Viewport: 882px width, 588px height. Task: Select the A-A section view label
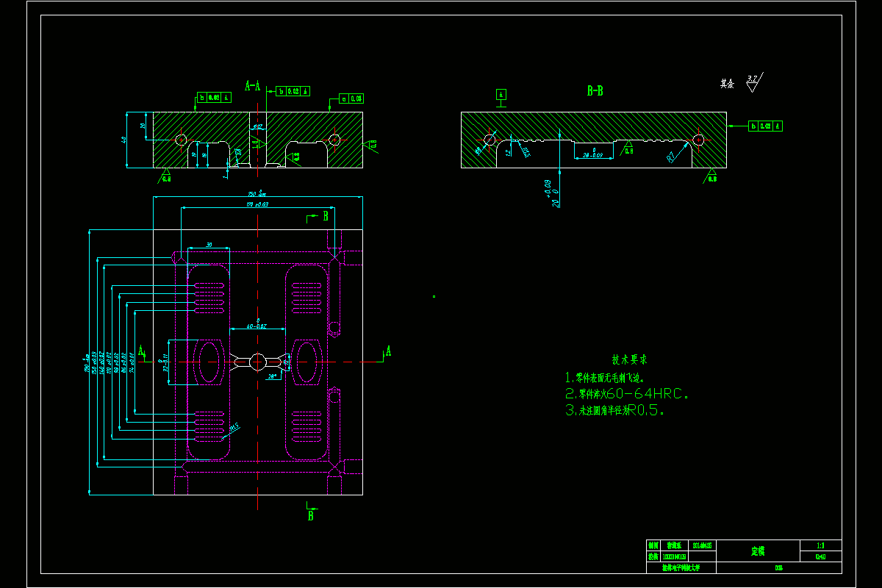(253, 86)
